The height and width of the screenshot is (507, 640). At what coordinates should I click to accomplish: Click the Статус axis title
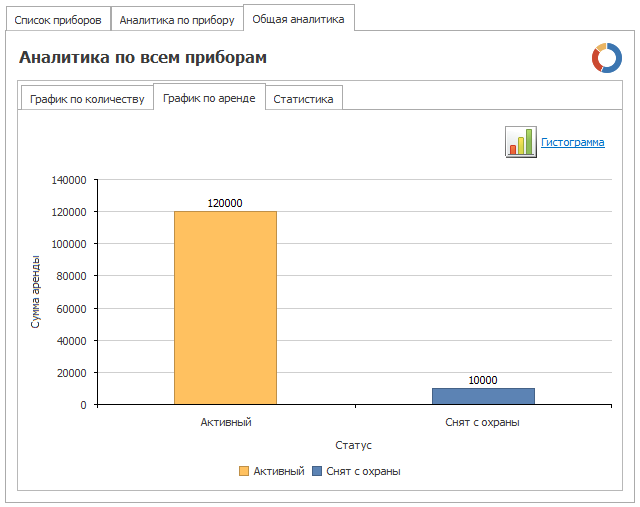click(353, 445)
